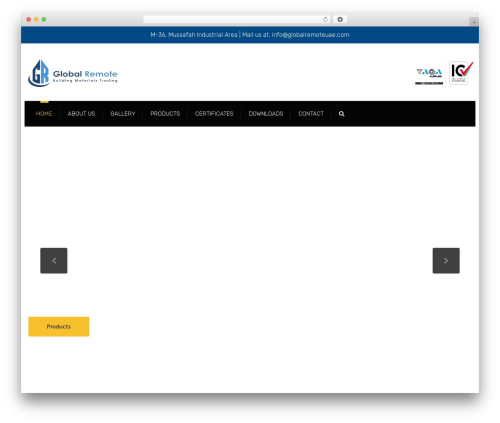Click the browser reload icon
This screenshot has width=500, height=423.
point(325,19)
